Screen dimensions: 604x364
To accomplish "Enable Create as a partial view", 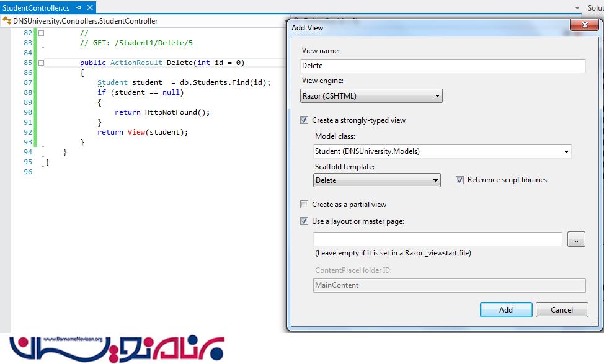I will [x=304, y=204].
